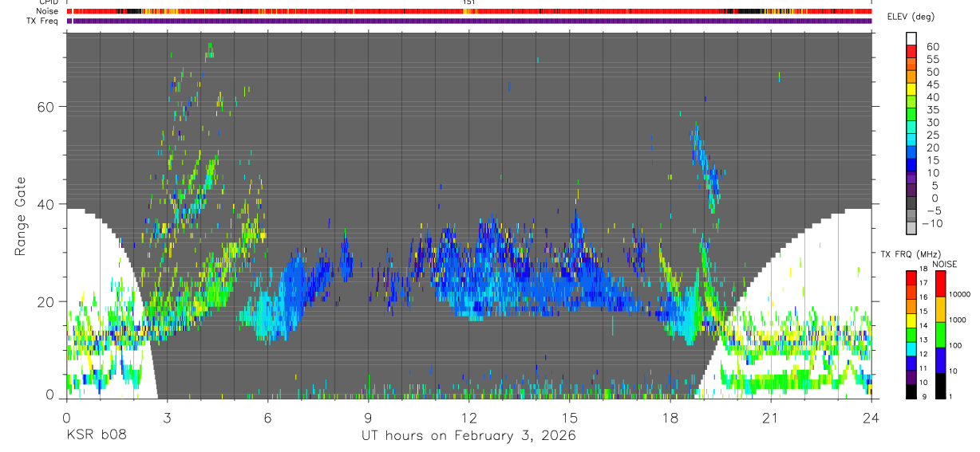Image resolution: width=980 pixels, height=452 pixels.
Task: Click the x-axis tick label '18'
Action: 670,418
